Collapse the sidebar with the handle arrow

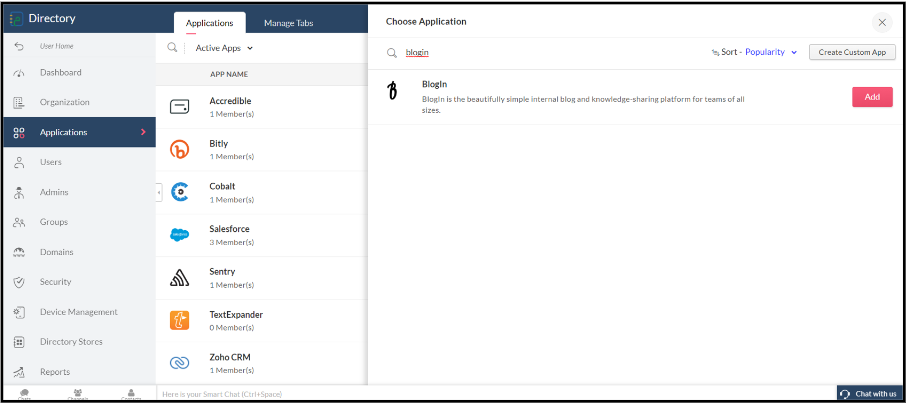point(159,193)
